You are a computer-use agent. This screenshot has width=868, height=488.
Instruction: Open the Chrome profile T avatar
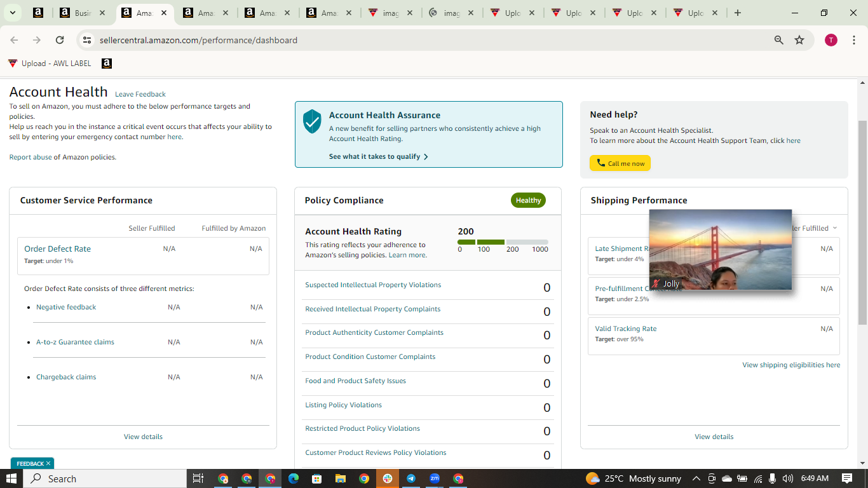click(x=831, y=40)
